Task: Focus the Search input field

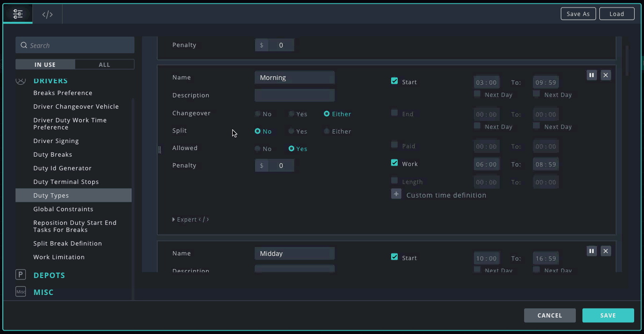Action: 75,45
